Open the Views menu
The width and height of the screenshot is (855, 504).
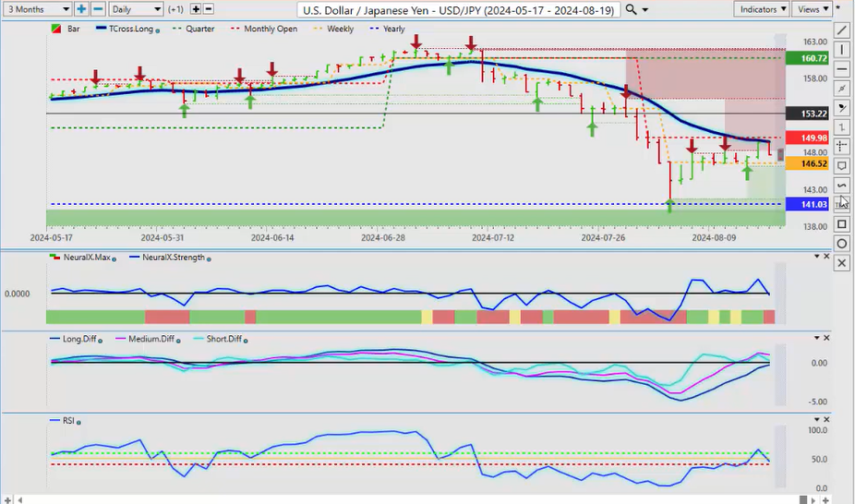point(812,9)
